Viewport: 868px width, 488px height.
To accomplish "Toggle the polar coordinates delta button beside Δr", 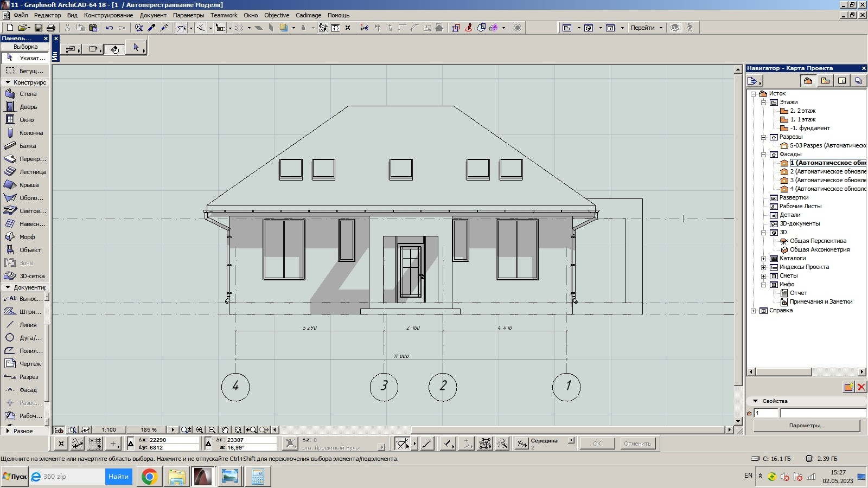I will [x=208, y=444].
